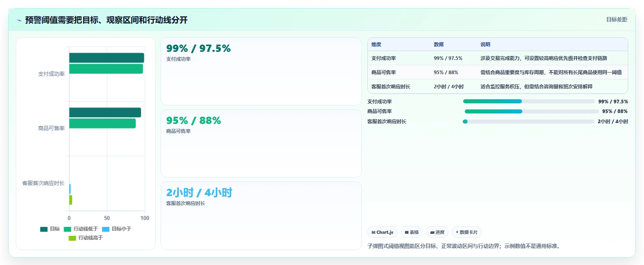Click the dark teal 支付成功率 target bar in chart

pos(107,58)
